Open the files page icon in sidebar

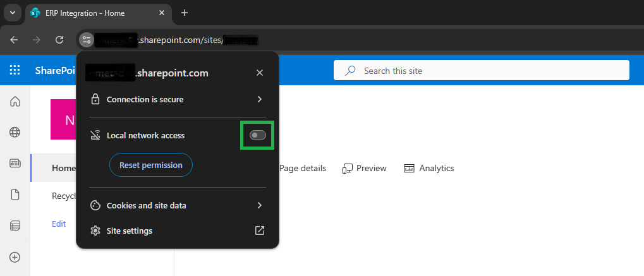click(15, 195)
